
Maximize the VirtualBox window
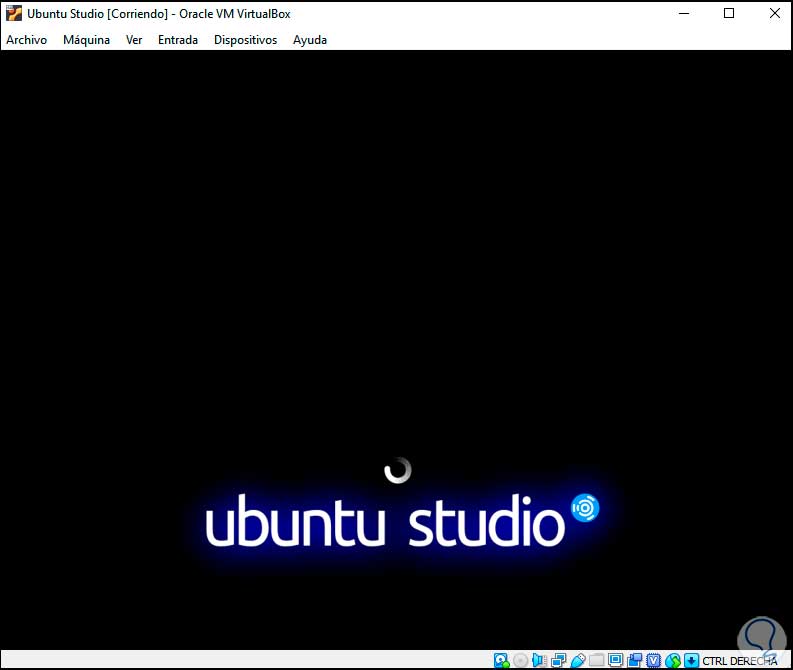tap(729, 14)
